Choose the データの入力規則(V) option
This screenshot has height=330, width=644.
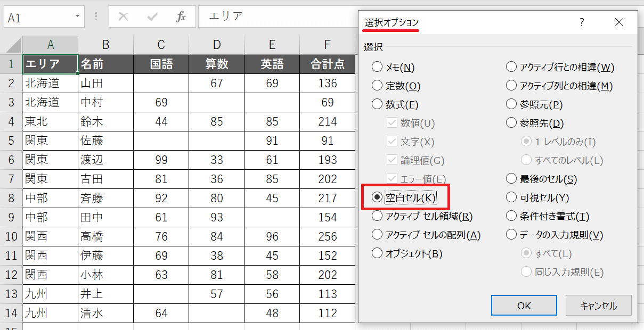[x=511, y=234]
